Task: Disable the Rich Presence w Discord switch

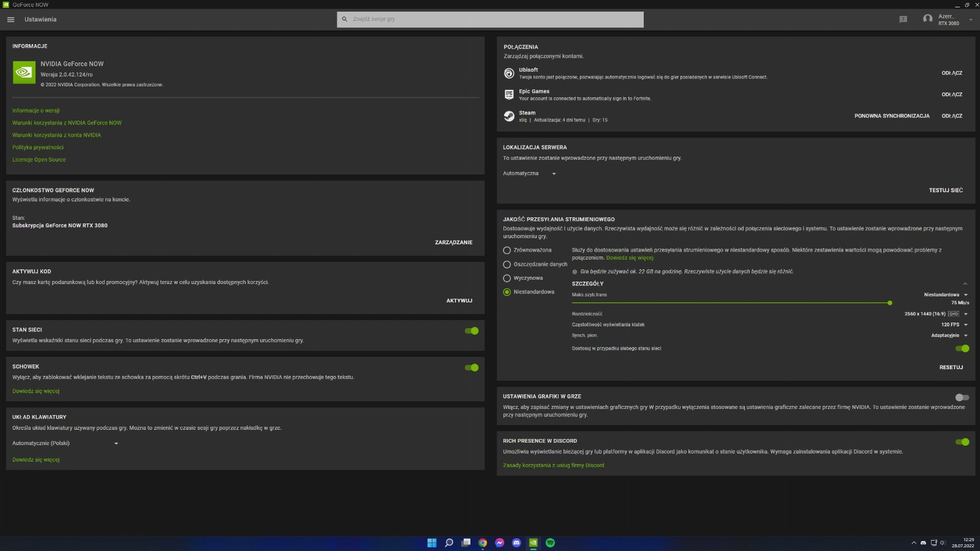Action: 962,442
